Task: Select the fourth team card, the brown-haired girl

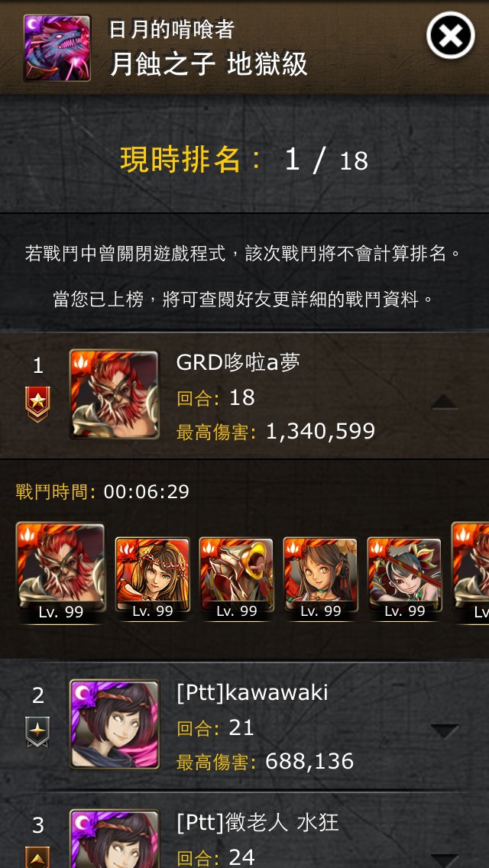Action: [x=321, y=578]
